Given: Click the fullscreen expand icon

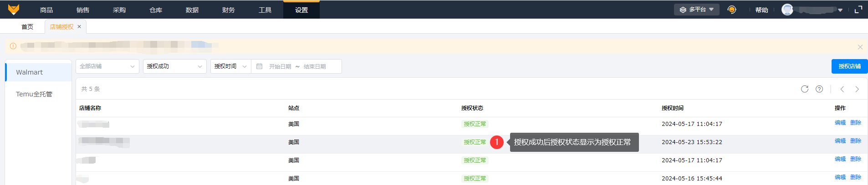Looking at the screenshot, I should tap(858, 10).
